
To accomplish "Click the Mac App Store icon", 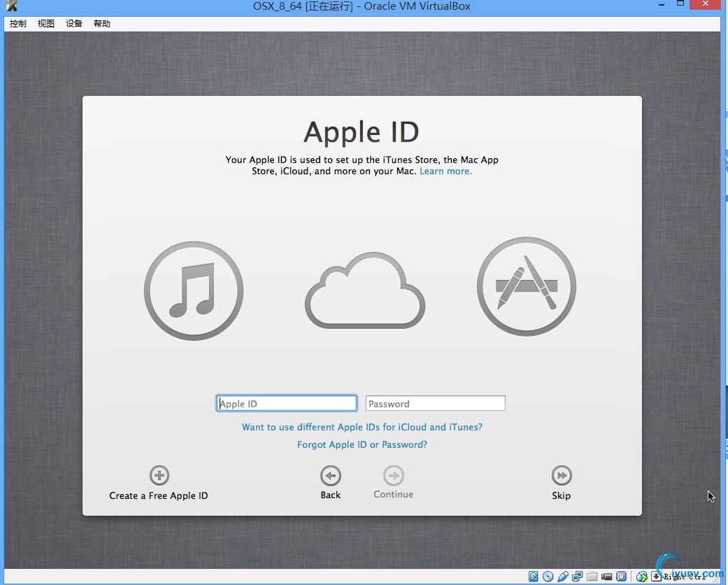I will (526, 286).
